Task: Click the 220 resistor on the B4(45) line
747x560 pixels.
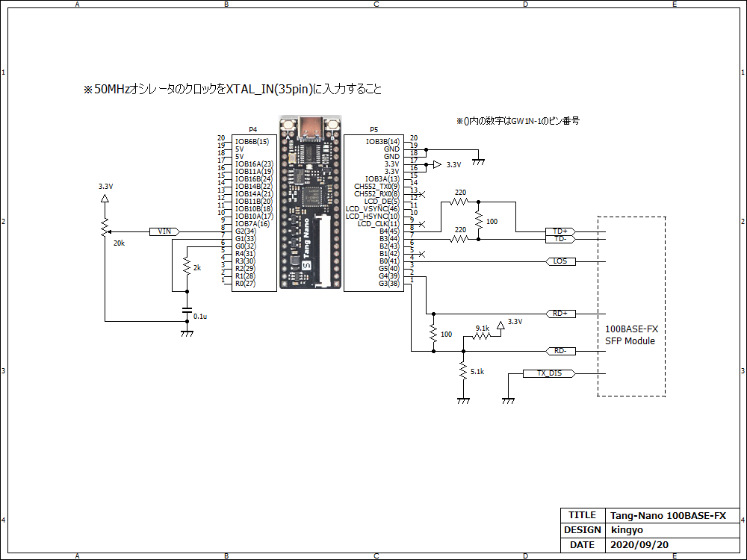Action: pyautogui.click(x=459, y=202)
